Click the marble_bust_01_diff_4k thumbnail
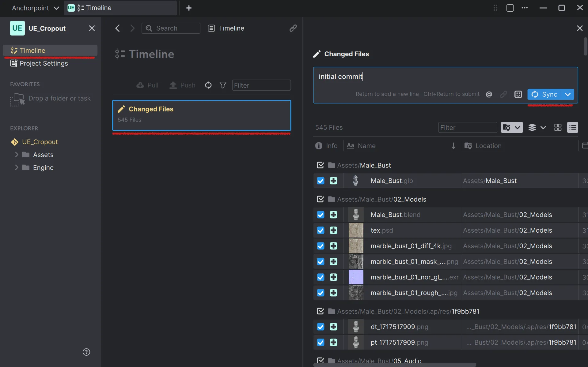Image resolution: width=588 pixels, height=367 pixels. (355, 246)
